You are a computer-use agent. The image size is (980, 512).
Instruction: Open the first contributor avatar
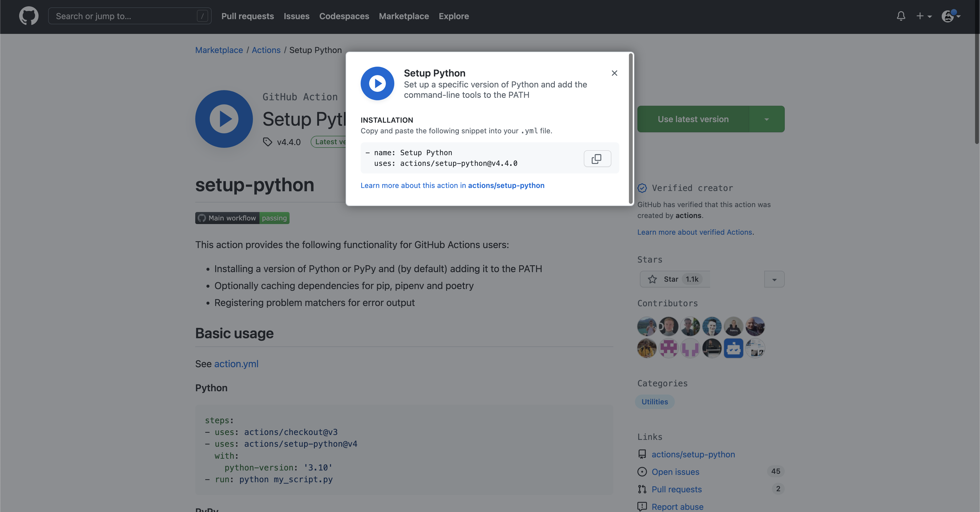coord(647,326)
